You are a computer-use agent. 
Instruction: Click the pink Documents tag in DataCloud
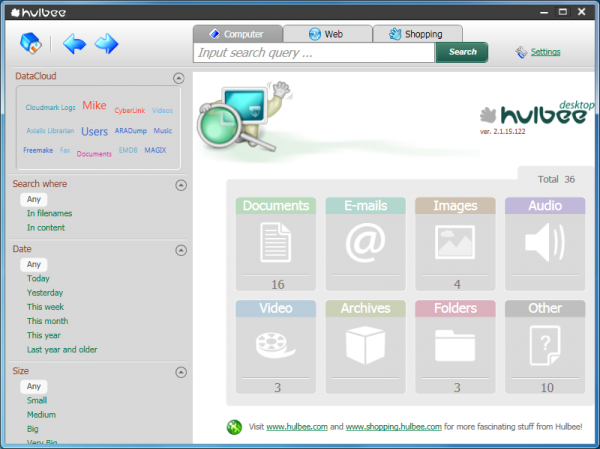94,154
